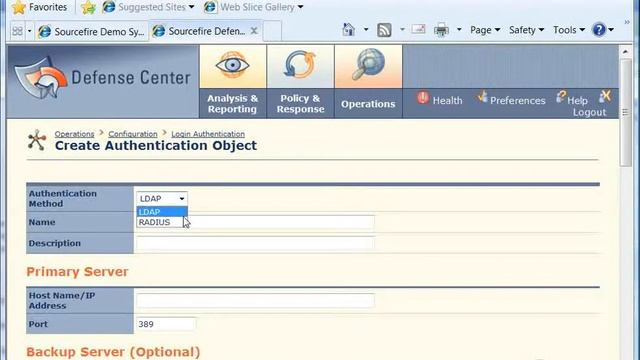The width and height of the screenshot is (640, 360).
Task: Open the Authentication Method dropdown
Action: 162,199
